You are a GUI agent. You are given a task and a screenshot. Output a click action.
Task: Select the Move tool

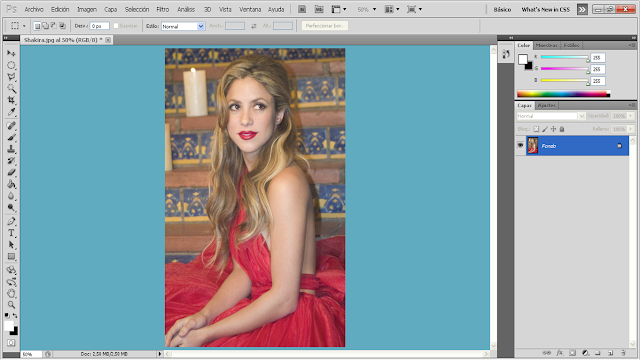point(11,53)
